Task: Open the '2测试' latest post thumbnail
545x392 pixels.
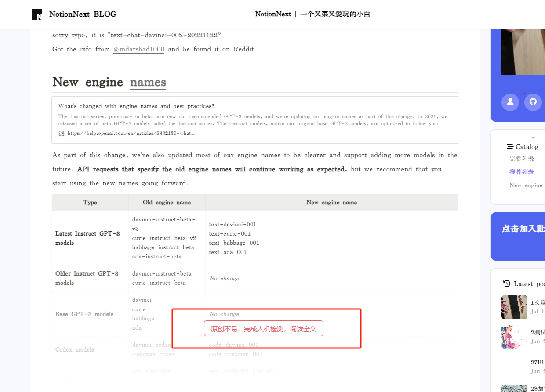Action: pyautogui.click(x=514, y=337)
